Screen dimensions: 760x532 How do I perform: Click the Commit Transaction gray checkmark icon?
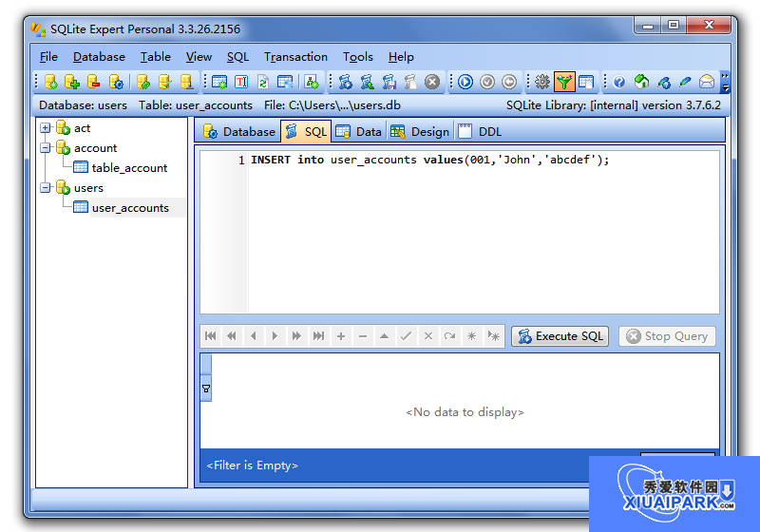pos(487,82)
